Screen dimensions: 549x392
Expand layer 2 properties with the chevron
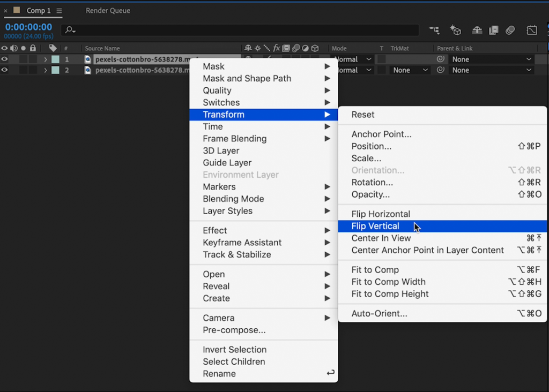[46, 70]
